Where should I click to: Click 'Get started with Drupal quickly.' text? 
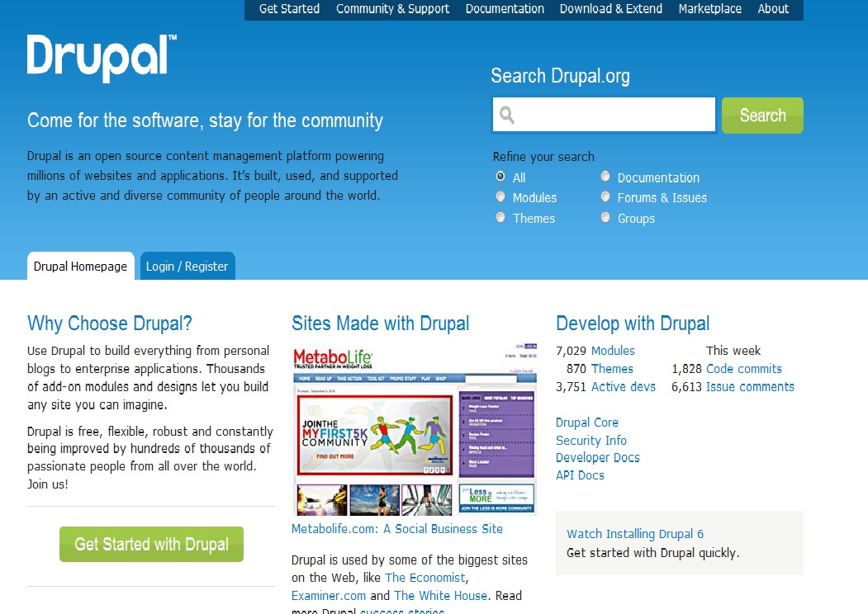(652, 553)
